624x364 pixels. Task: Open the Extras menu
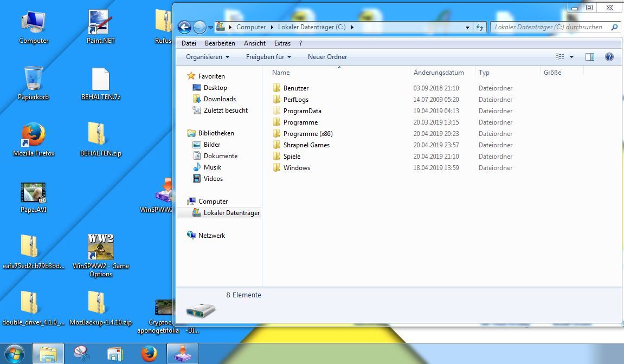coord(282,43)
